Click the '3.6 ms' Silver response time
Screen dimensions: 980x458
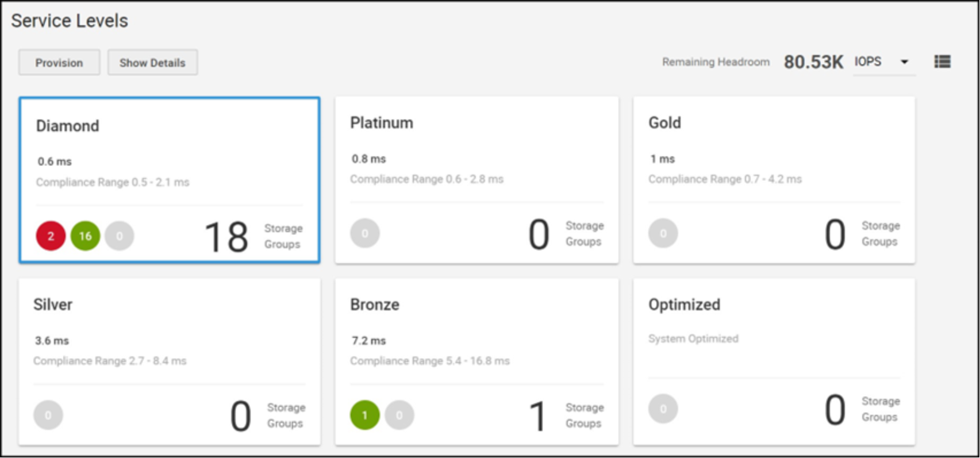(52, 341)
